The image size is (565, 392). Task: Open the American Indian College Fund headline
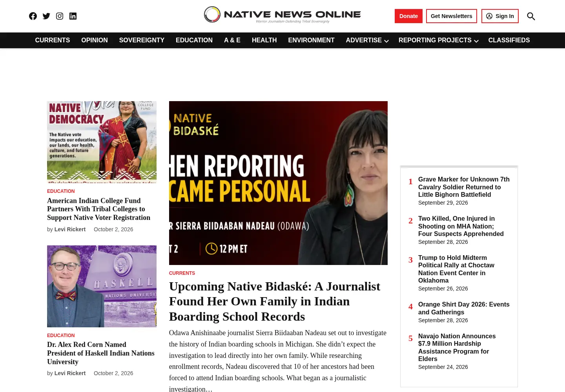coord(99,209)
